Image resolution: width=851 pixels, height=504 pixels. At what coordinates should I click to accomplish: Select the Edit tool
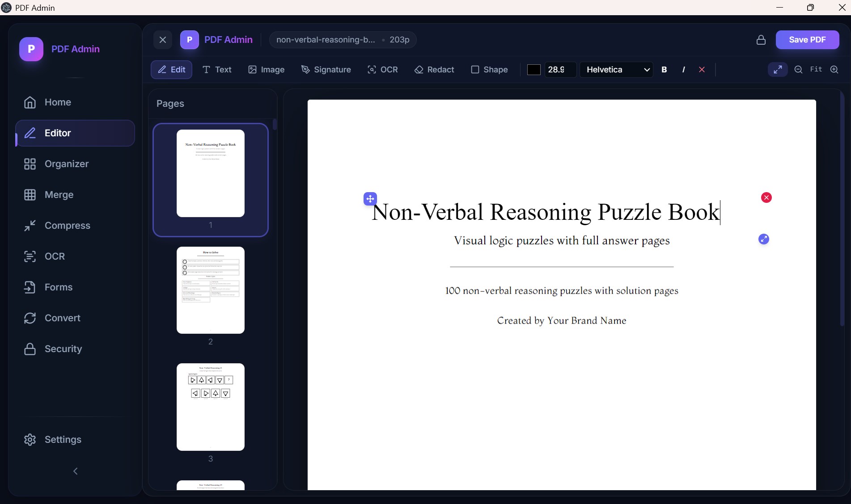click(171, 70)
